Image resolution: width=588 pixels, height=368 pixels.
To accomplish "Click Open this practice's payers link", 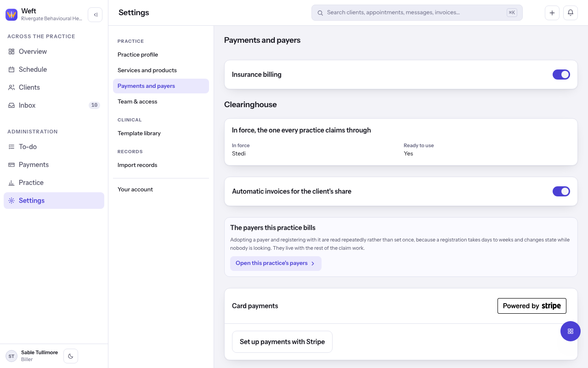I will click(x=276, y=264).
